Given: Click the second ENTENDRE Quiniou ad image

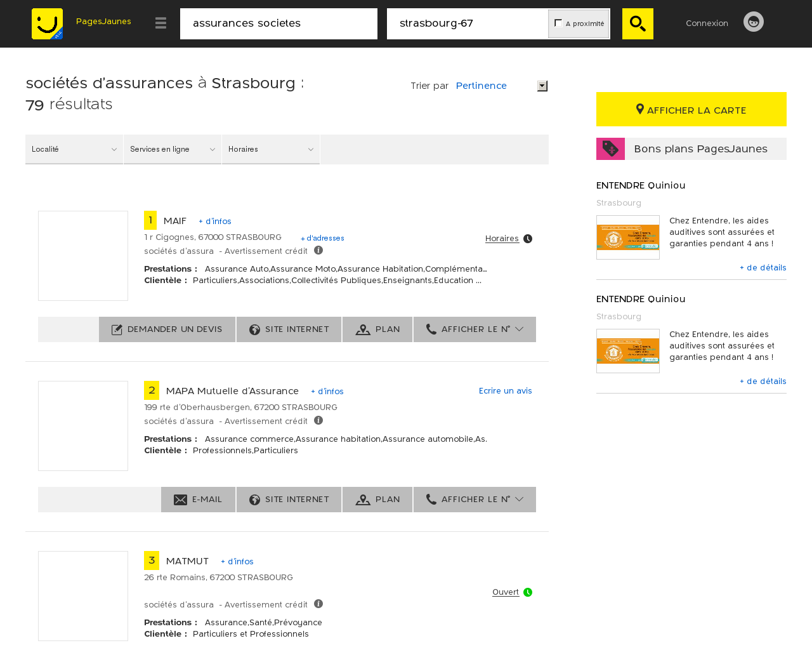Looking at the screenshot, I should click(x=628, y=351).
